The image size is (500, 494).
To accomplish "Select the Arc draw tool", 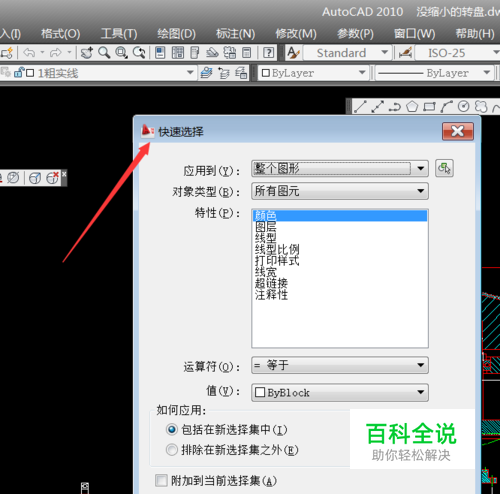I will 446,107.
